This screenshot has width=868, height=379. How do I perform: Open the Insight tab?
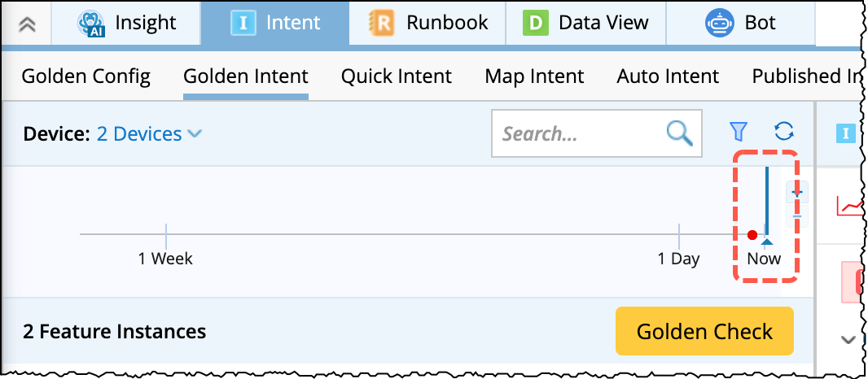click(126, 23)
